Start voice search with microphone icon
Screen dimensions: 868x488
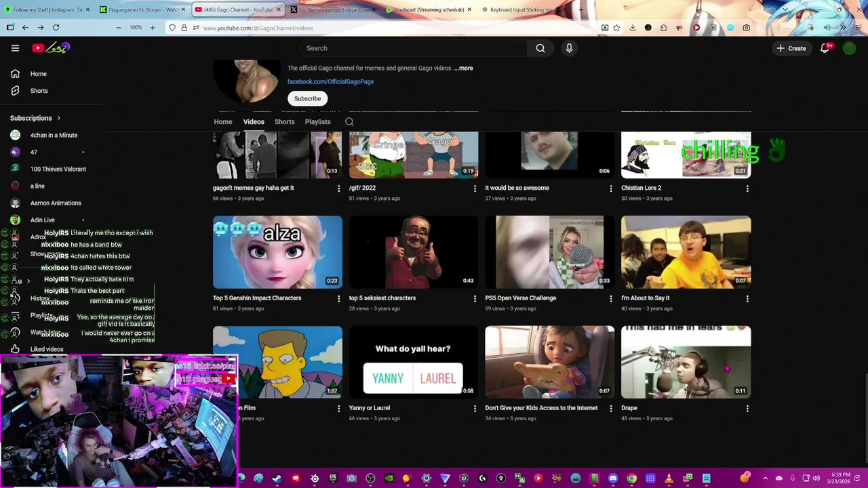click(x=569, y=48)
